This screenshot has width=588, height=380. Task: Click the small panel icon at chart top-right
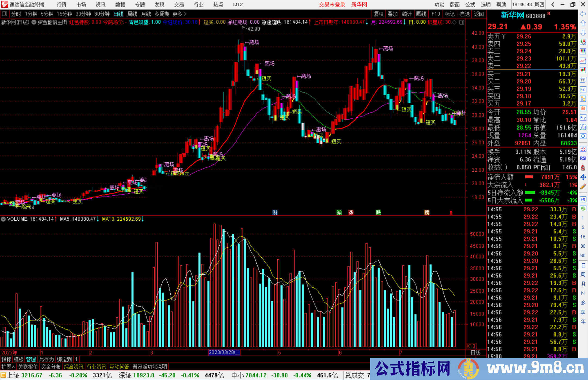click(x=462, y=22)
